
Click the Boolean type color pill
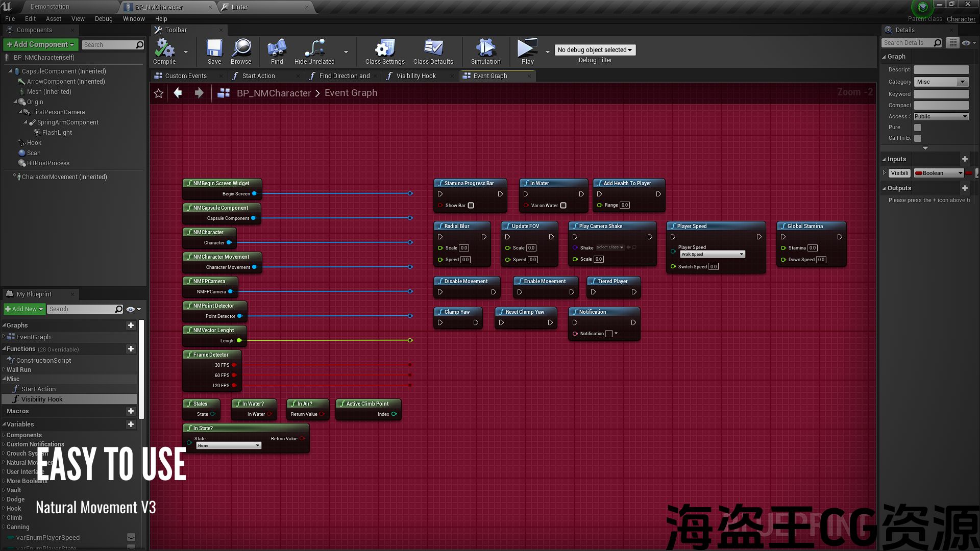point(919,173)
